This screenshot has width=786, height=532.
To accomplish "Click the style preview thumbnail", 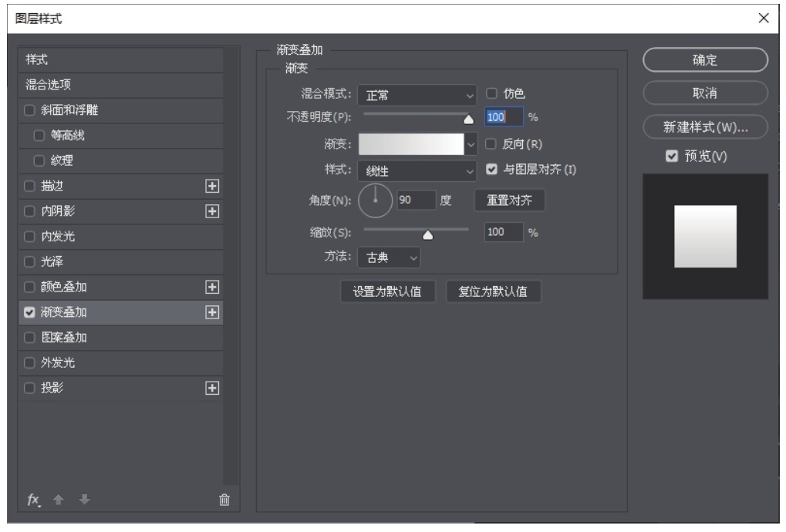I will [705, 237].
